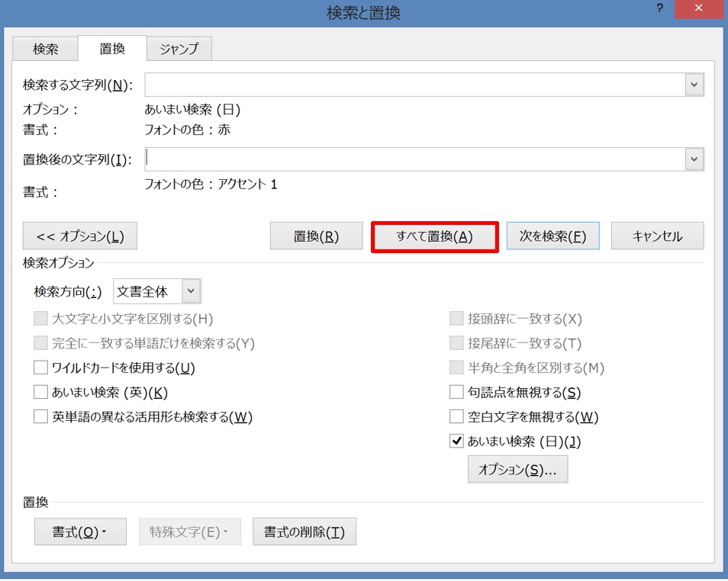Collapse options with << オプション(L) button
728x581 pixels.
[80, 236]
